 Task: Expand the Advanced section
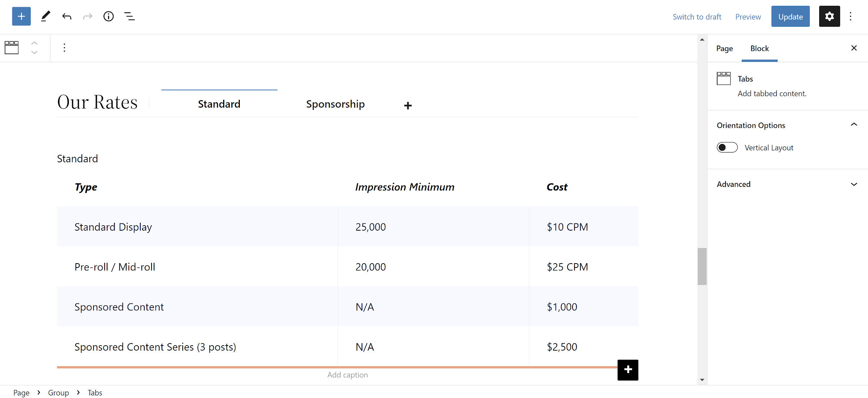[x=854, y=184]
